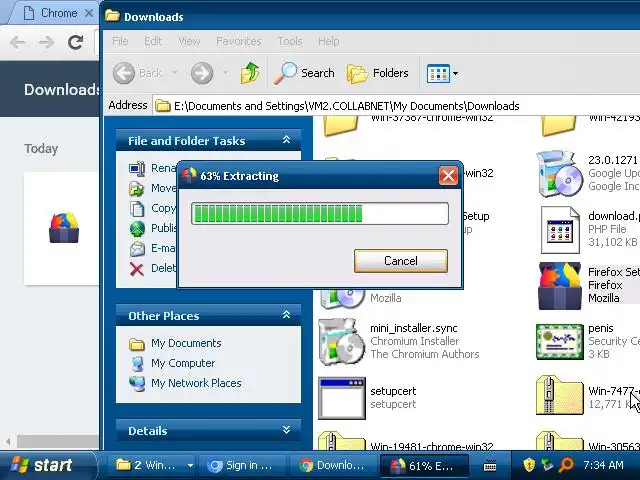Close the 63% Extracting dialog
Screen dimensions: 640x480
coord(448,176)
